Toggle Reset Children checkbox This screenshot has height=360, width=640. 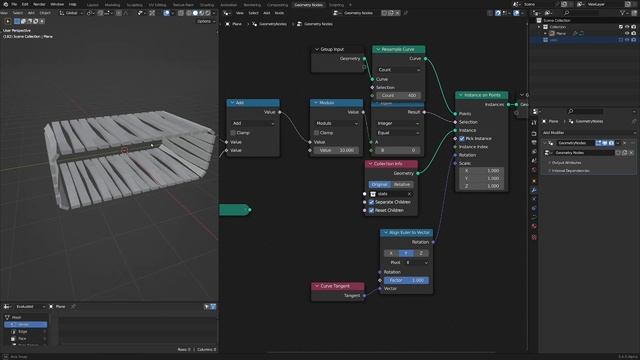pyautogui.click(x=371, y=211)
